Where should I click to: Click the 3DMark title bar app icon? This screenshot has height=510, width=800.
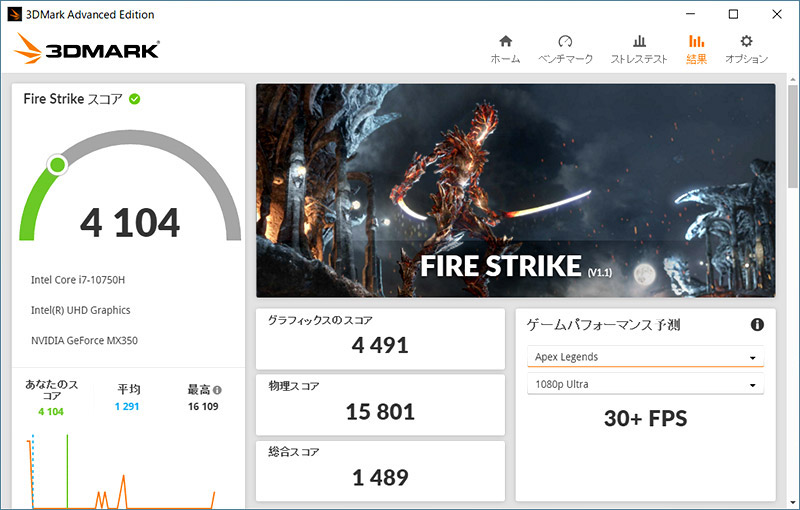click(14, 14)
